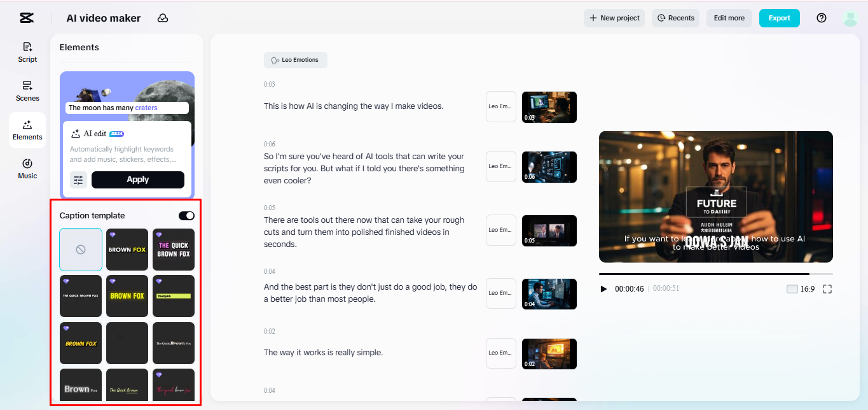Screen dimensions: 868x410
Task: Click the AI edit keyword preview banner
Action: click(x=127, y=108)
